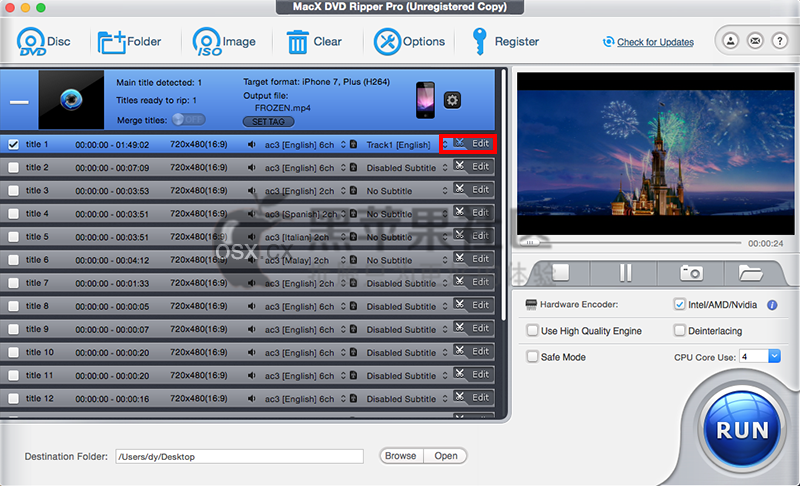Collapse the disc info with minus icon
Screen dimensions: 800x486
[19, 102]
